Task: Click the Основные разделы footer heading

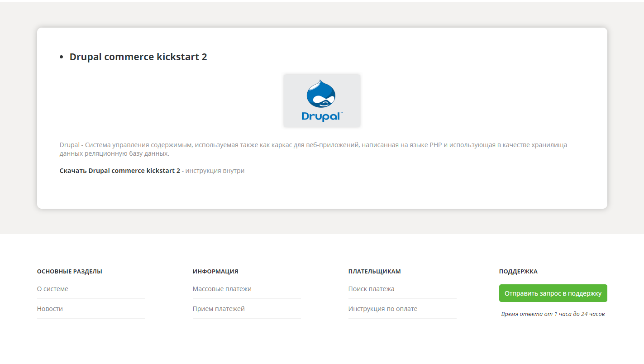Action: 69,271
